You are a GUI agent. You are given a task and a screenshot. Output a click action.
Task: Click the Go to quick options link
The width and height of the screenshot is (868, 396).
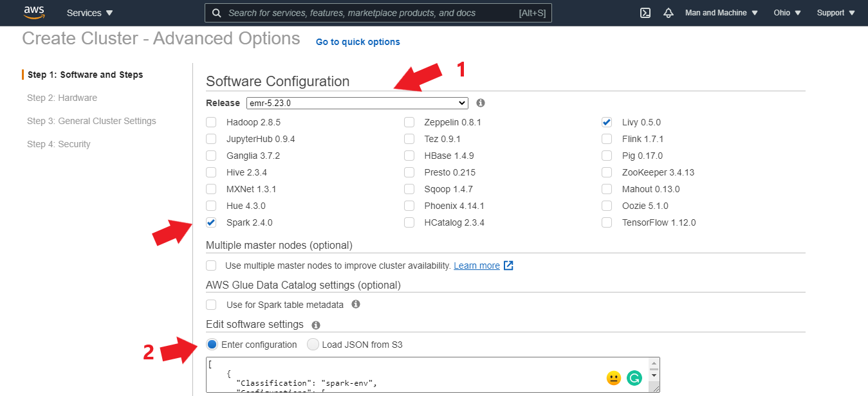[358, 42]
